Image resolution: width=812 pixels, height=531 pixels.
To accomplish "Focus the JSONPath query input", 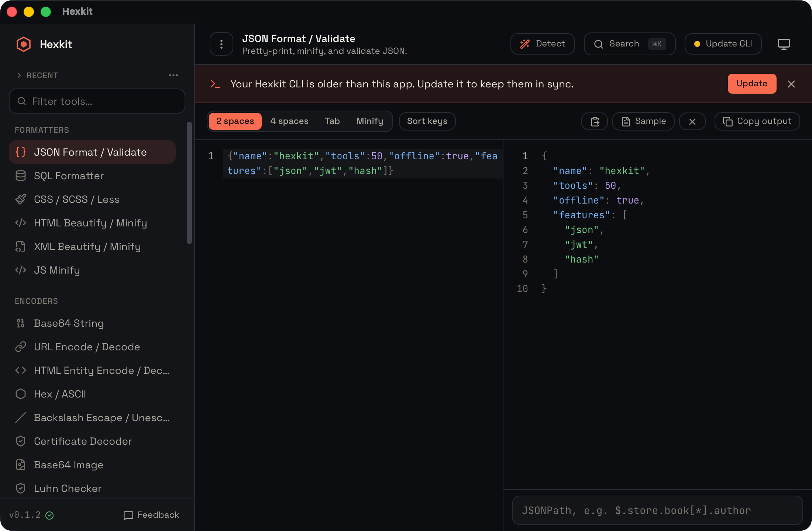I will click(x=657, y=510).
